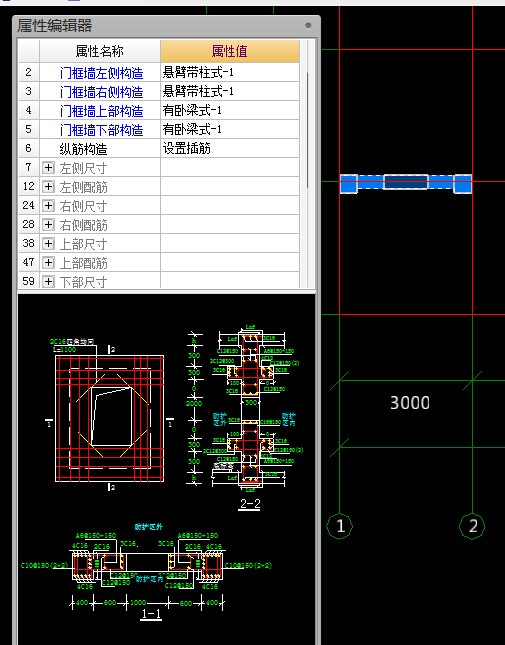Click the 上部配筋 group label
Image resolution: width=505 pixels, height=645 pixels.
(x=83, y=263)
